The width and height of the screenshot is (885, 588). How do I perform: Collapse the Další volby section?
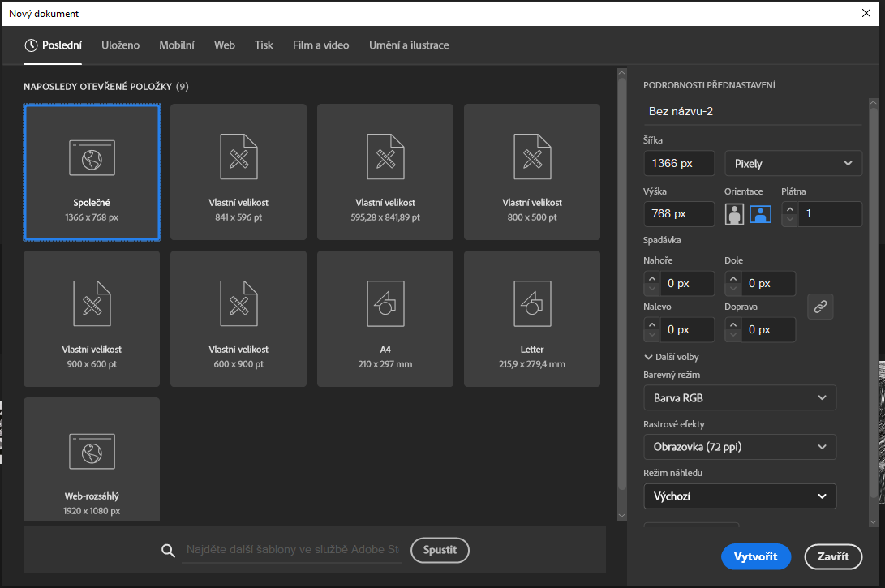[671, 357]
